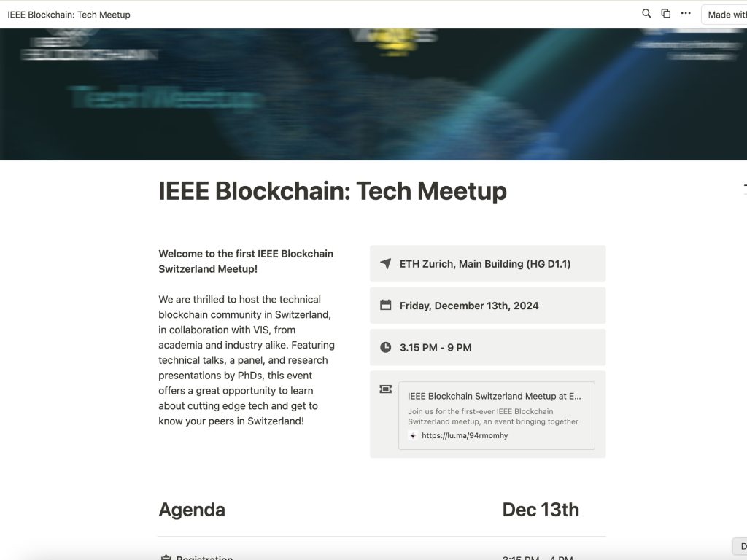The height and width of the screenshot is (560, 747).
Task: Click the Agenda section heading
Action: coord(192,509)
